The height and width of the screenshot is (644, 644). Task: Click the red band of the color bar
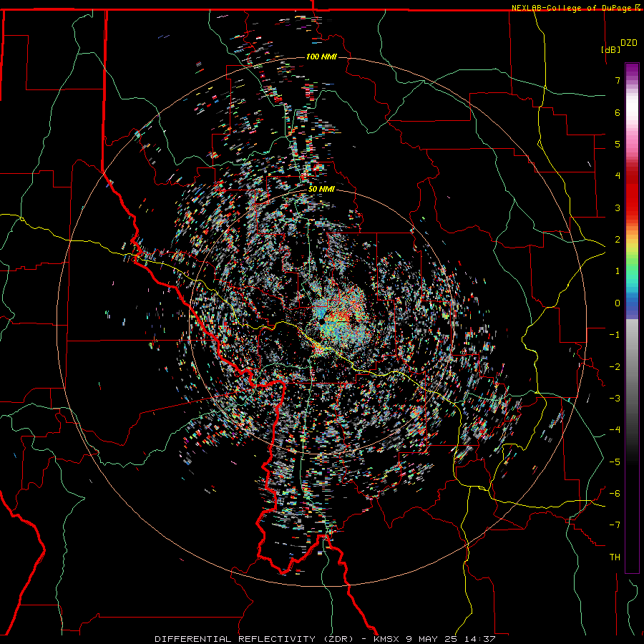tap(632, 197)
